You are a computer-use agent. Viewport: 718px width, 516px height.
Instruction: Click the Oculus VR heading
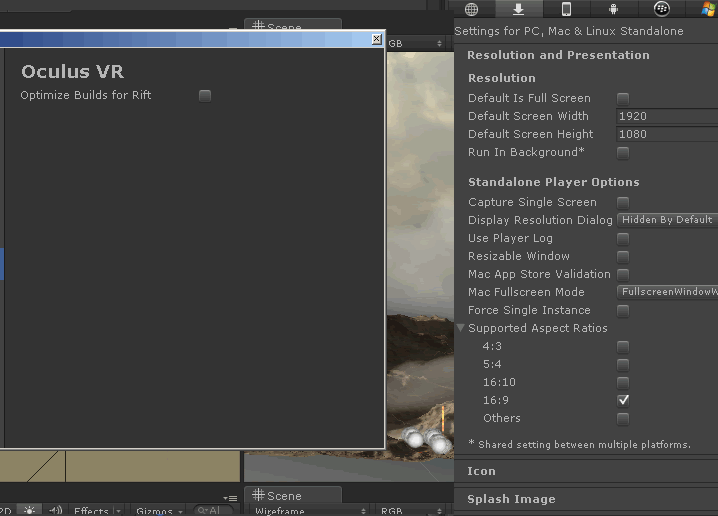pyautogui.click(x=72, y=71)
